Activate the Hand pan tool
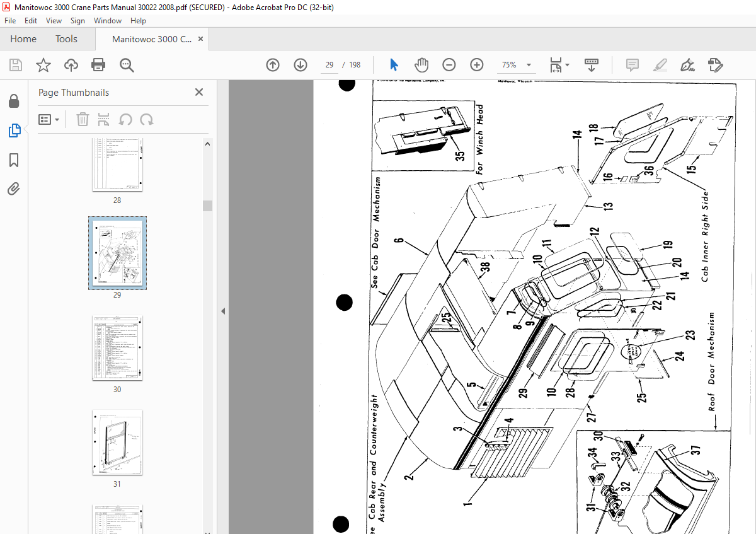Image resolution: width=756 pixels, height=534 pixels. coord(421,65)
